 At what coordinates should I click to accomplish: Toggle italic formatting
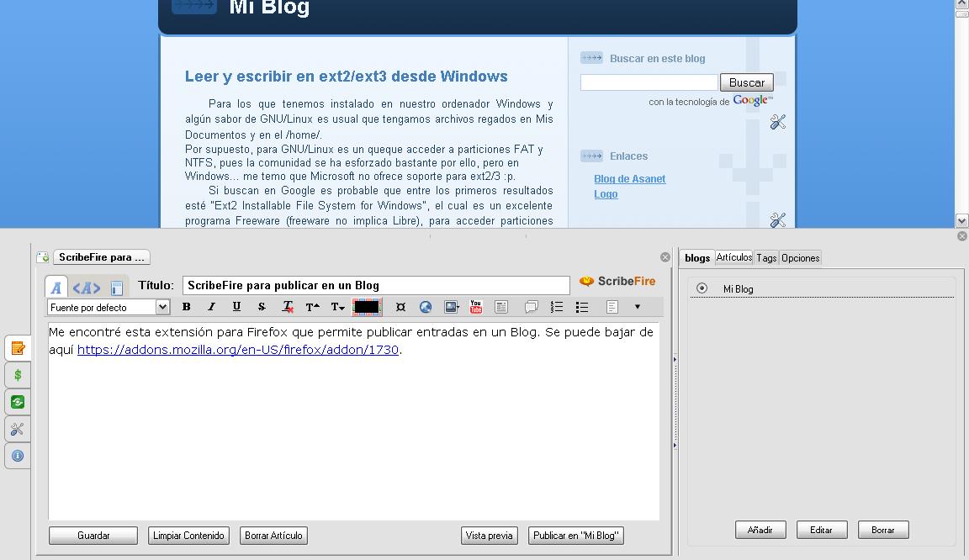point(211,307)
